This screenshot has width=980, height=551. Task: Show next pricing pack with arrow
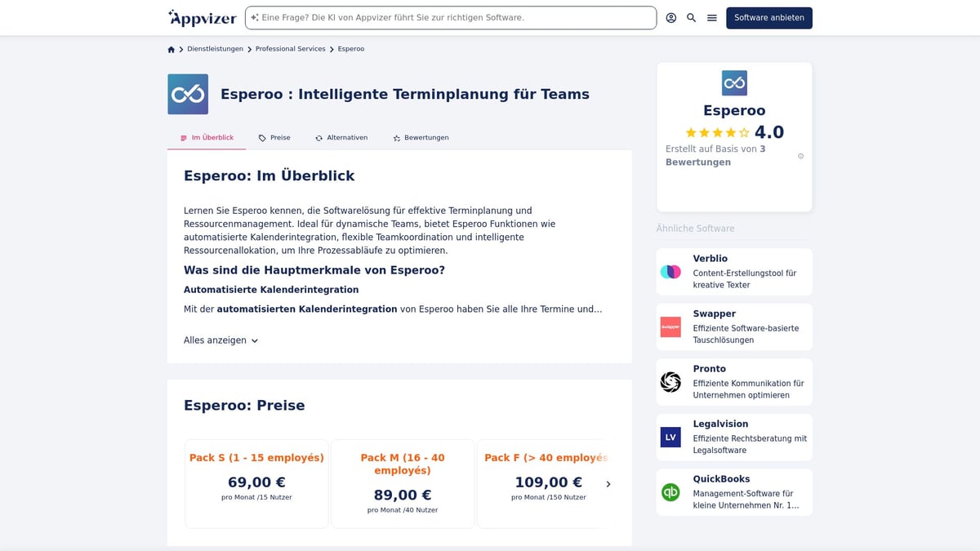pyautogui.click(x=608, y=484)
